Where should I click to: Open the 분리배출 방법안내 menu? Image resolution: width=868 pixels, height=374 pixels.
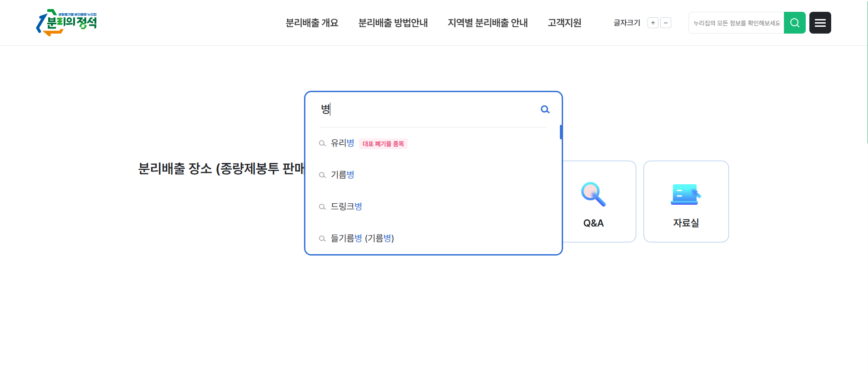(x=393, y=23)
